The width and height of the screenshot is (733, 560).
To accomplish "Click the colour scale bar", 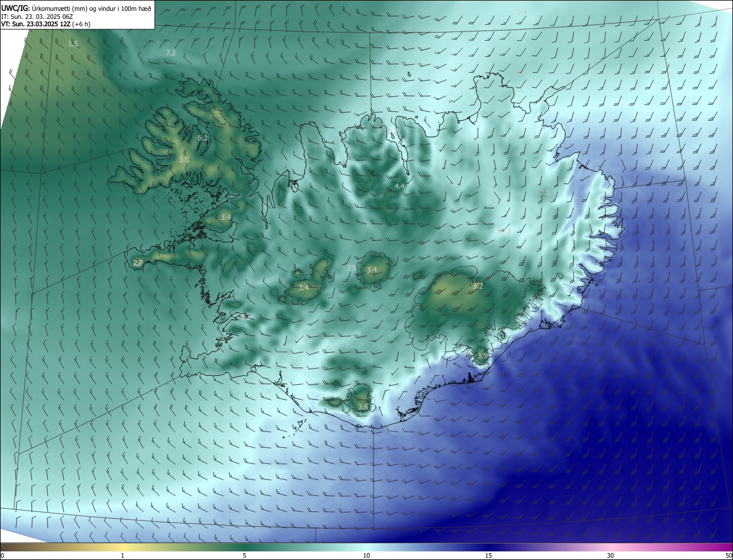I will (x=366, y=547).
